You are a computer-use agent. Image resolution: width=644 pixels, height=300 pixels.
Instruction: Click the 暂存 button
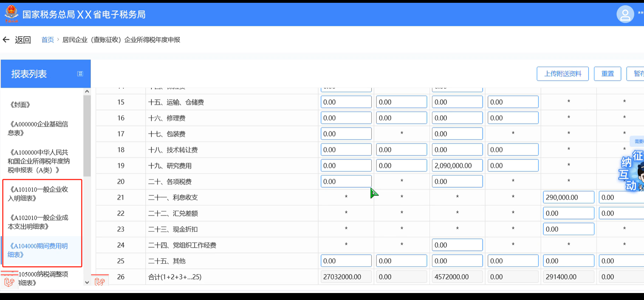636,74
